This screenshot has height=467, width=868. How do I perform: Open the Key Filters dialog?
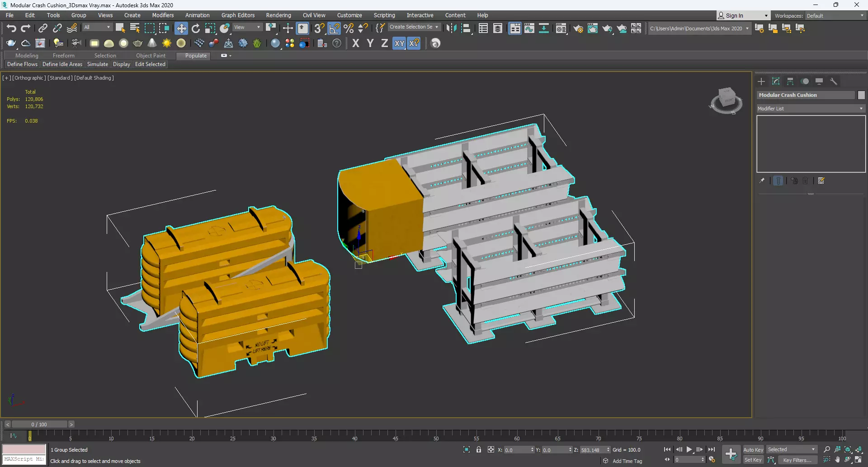click(797, 460)
